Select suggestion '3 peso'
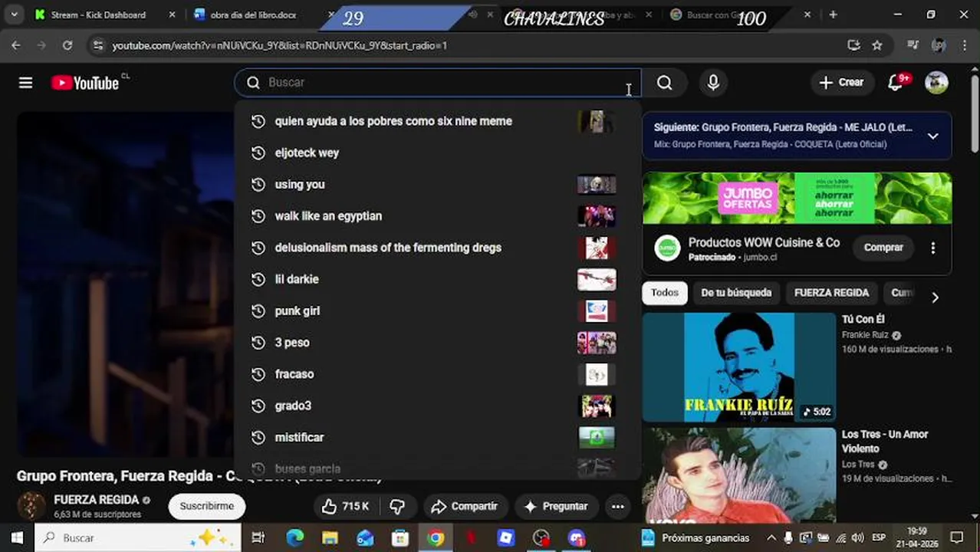 pyautogui.click(x=437, y=343)
